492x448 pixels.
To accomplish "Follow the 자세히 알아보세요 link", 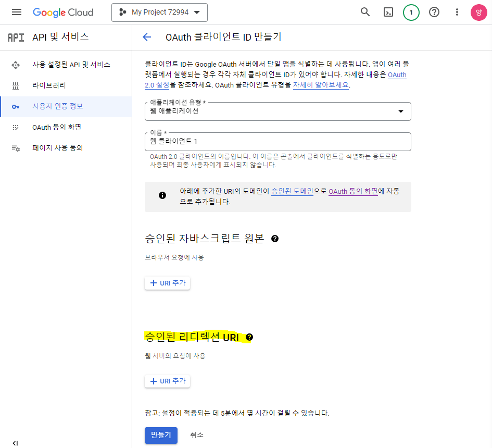I will click(x=321, y=85).
